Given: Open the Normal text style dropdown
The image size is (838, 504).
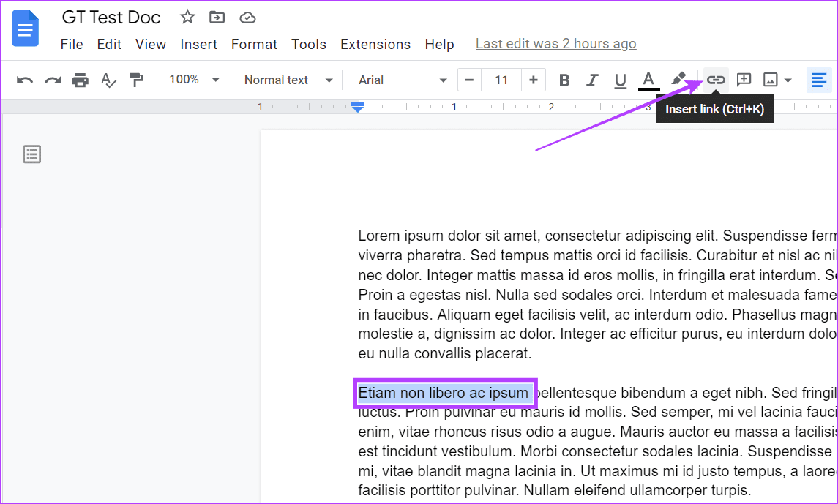Looking at the screenshot, I should pyautogui.click(x=288, y=80).
